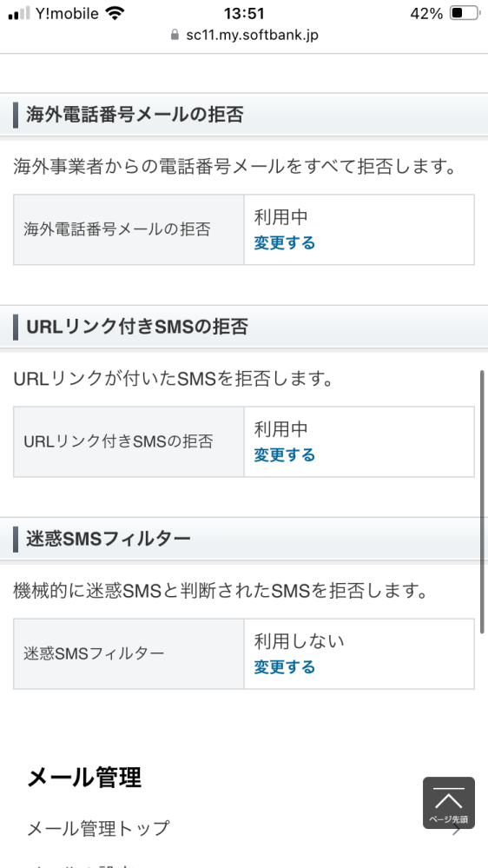
Task: Tap the lock icon beside the URL
Action: point(175,36)
